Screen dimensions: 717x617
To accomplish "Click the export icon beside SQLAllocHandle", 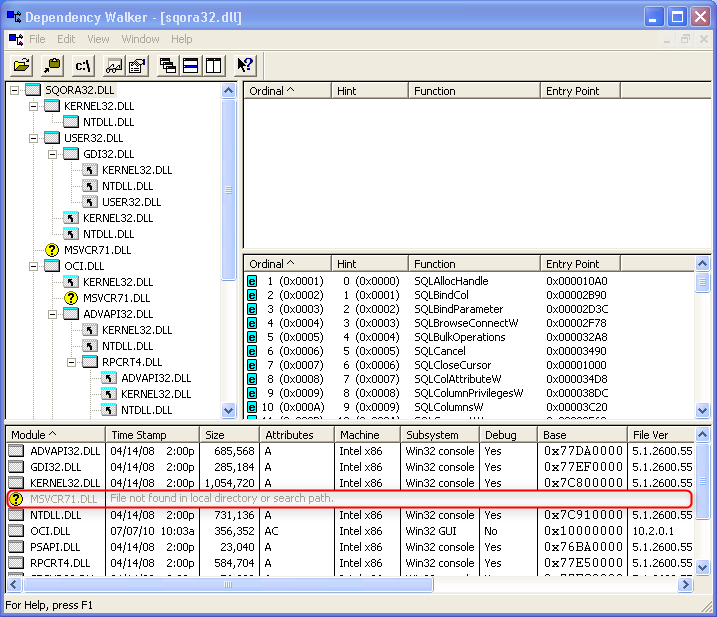I will tap(252, 281).
